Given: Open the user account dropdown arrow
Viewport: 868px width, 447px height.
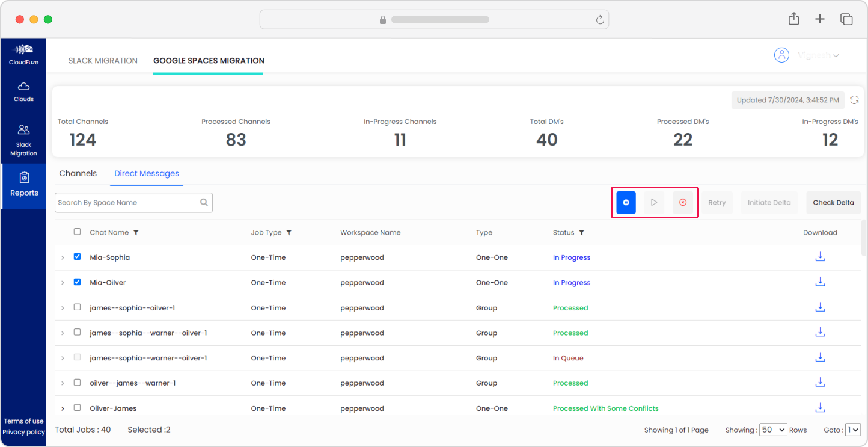Looking at the screenshot, I should coord(836,55).
